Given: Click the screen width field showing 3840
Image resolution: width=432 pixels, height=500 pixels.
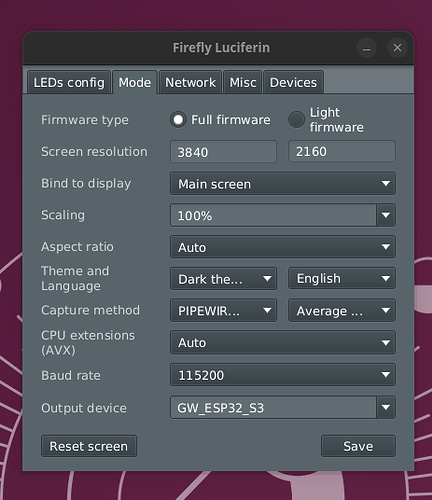Looking at the screenshot, I should click(223, 152).
